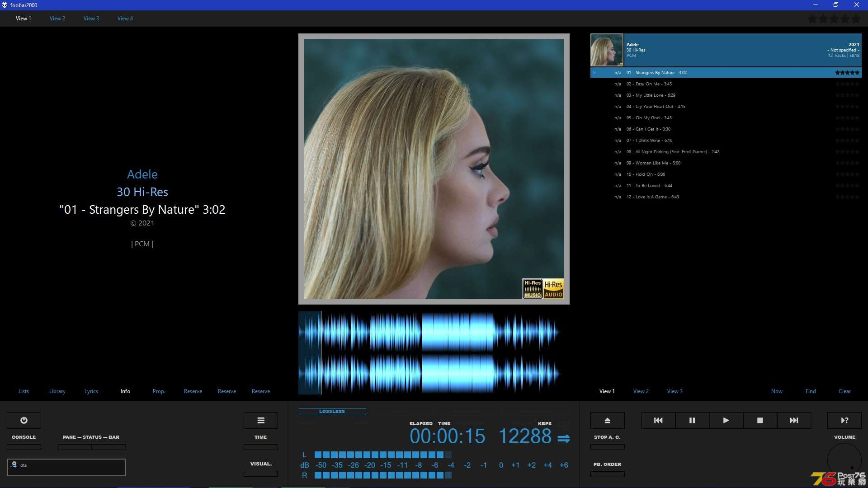Open the hamburger menu button above TIME

coord(261,420)
